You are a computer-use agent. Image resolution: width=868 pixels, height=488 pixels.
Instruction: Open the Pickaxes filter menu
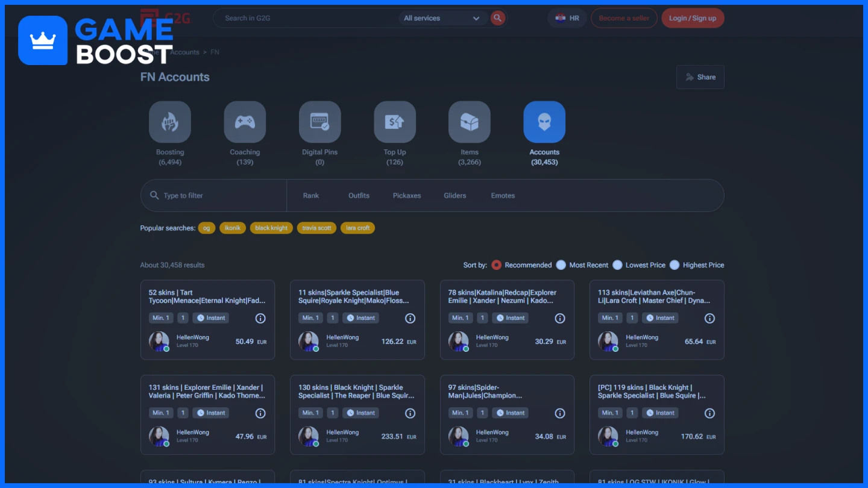click(407, 196)
